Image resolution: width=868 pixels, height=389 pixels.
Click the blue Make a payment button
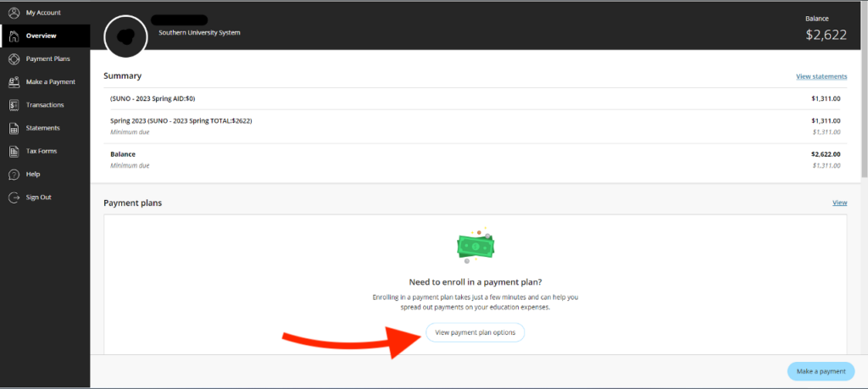pos(821,371)
